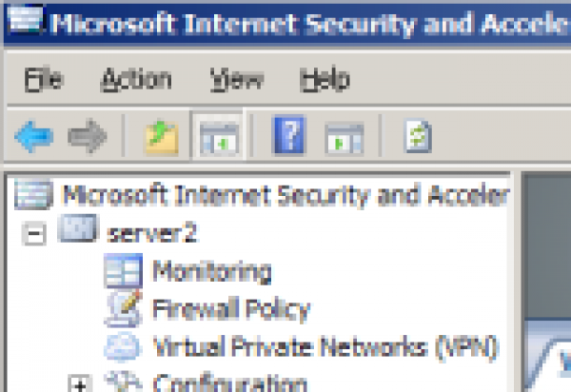Select Virtual Private Networks (VPN) in tree
Screen dimensions: 571x392
pos(325,346)
